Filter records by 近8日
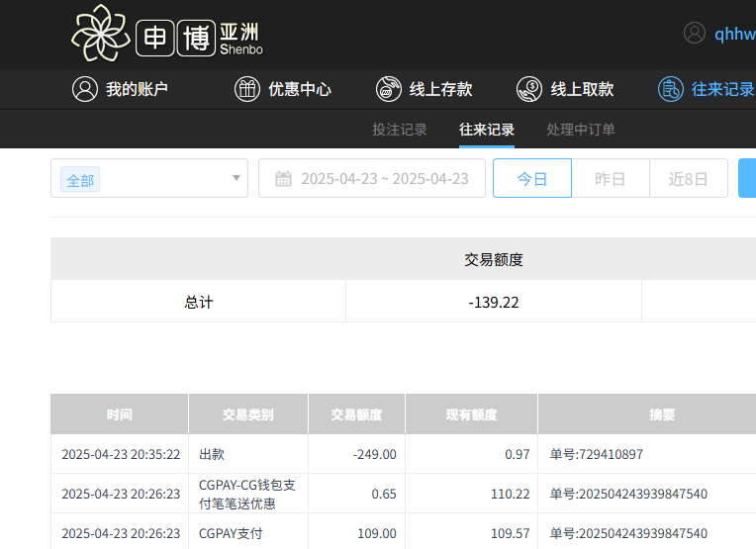The image size is (756, 549). tap(689, 179)
